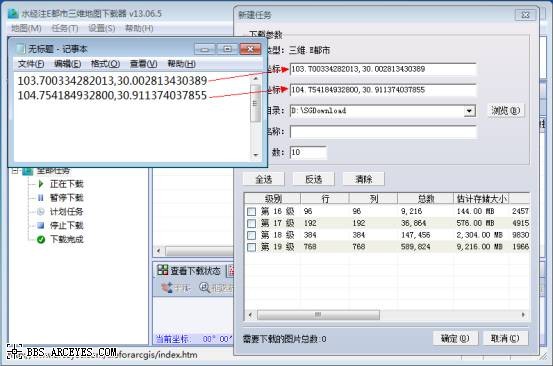Enable the 第 17 级 level checkbox
553x366 pixels.
[251, 224]
